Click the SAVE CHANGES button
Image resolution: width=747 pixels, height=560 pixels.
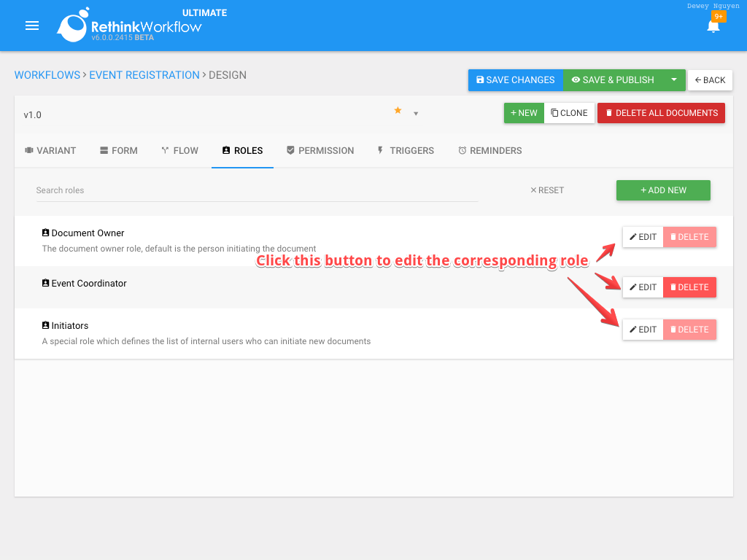point(515,80)
